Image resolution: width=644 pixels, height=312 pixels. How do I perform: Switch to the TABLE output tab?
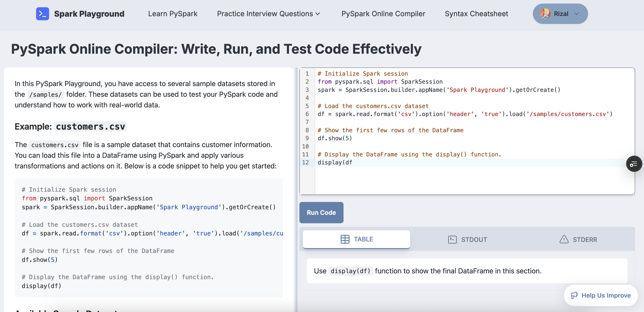(356, 239)
